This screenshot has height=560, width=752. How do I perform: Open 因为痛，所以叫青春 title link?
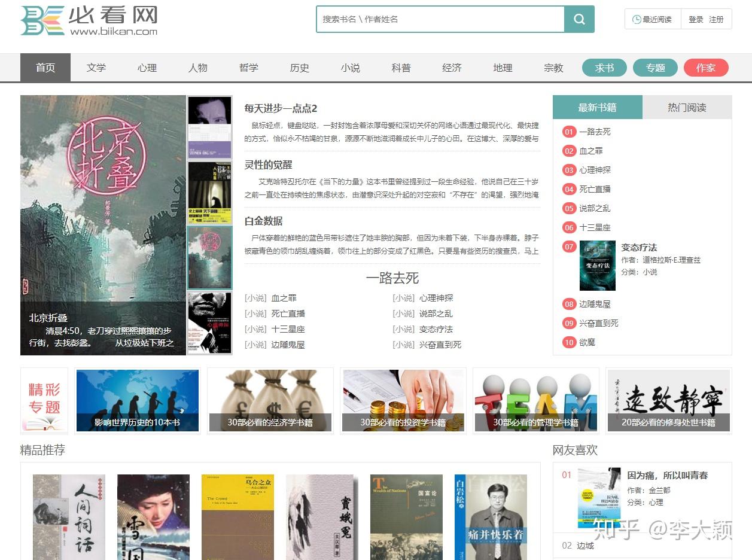(x=668, y=475)
